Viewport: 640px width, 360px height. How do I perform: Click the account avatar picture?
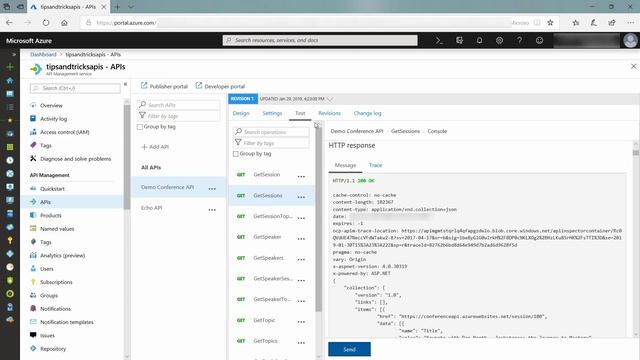tap(631, 40)
